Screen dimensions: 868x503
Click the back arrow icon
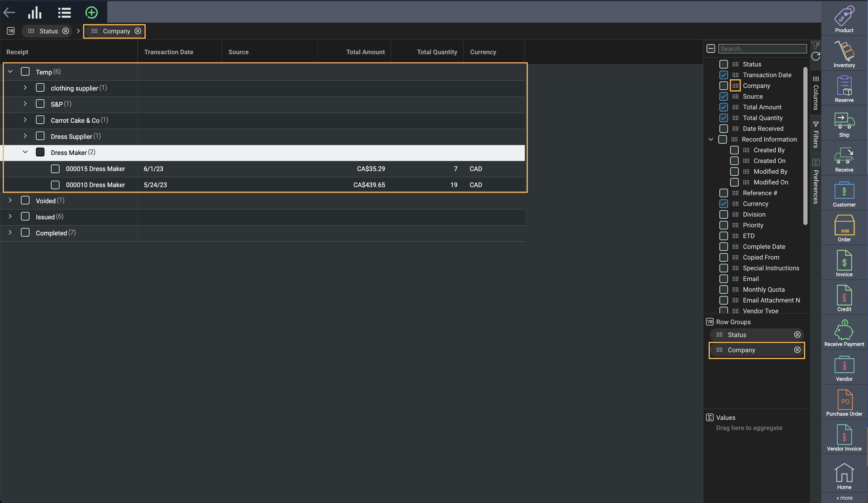9,13
